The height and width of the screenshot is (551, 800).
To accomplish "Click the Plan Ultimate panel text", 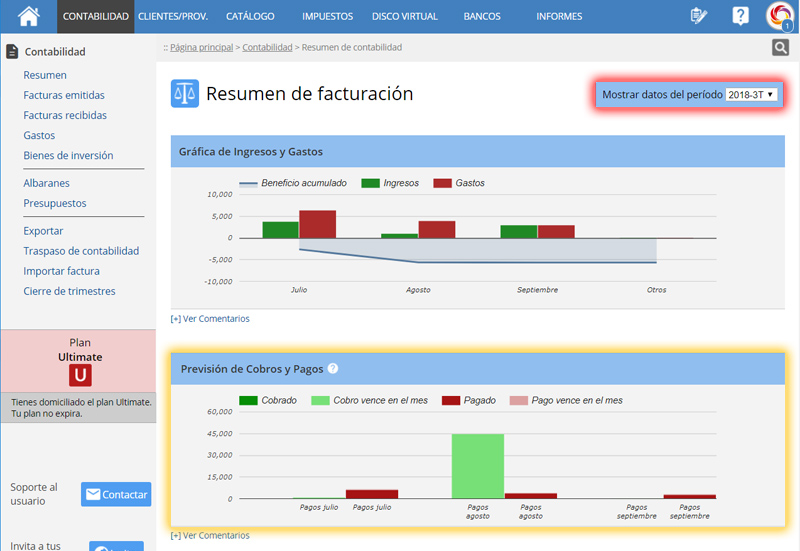I will (80, 350).
